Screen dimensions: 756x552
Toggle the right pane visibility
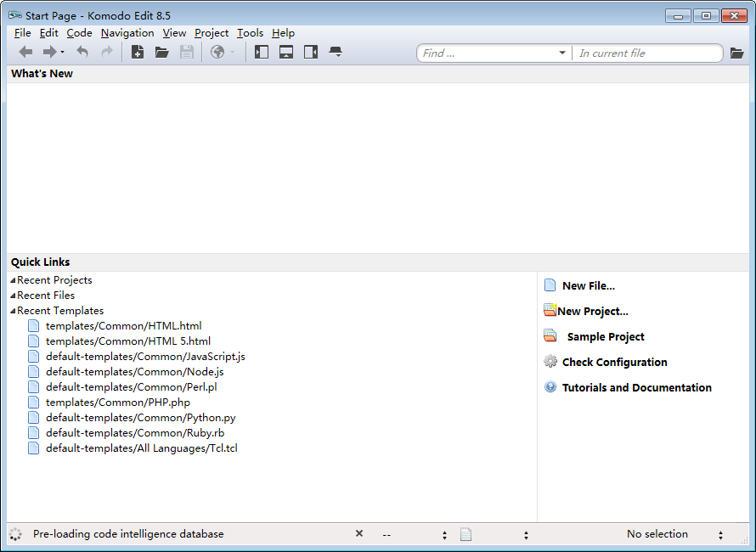point(311,52)
